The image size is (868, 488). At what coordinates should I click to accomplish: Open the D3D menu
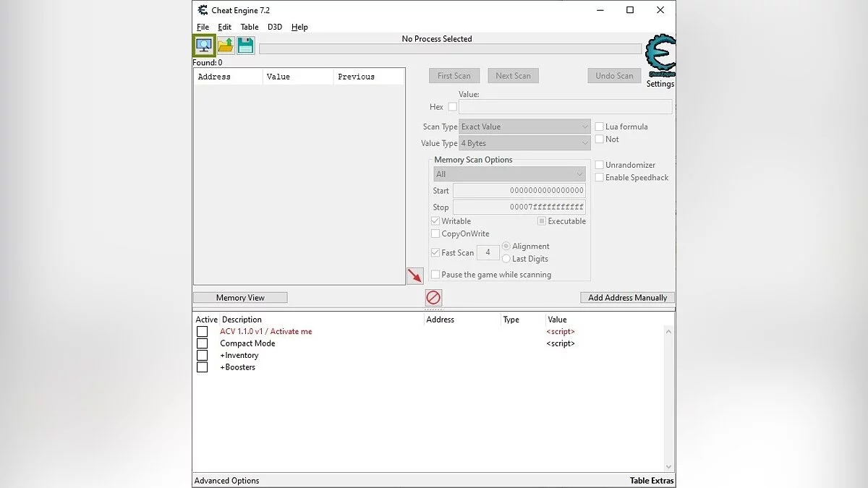point(274,27)
